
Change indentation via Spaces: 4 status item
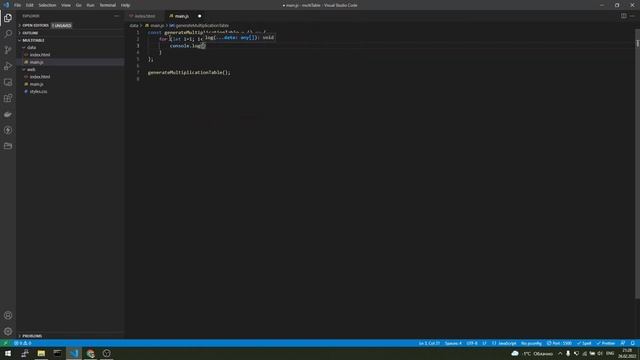pyautogui.click(x=453, y=343)
